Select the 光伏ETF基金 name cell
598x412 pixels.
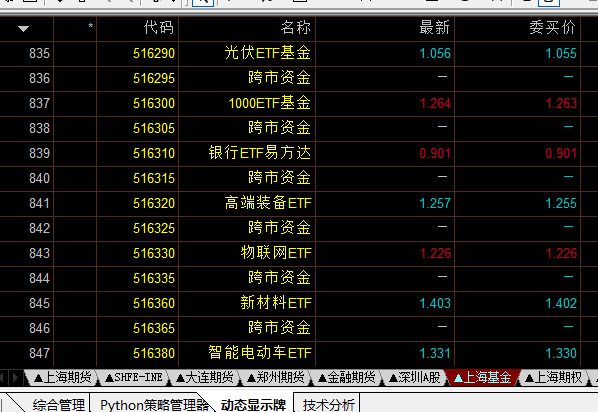click(x=268, y=53)
